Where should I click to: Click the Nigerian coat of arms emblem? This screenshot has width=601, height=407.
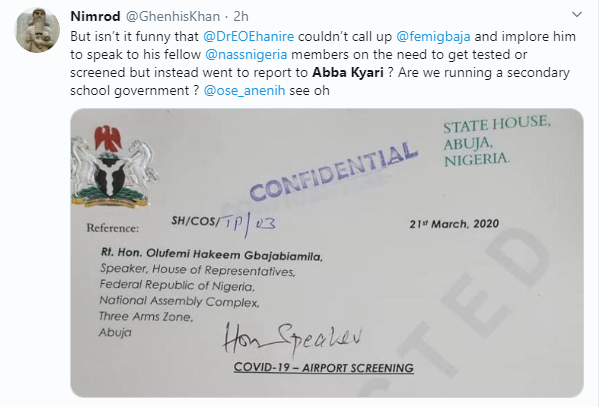click(114, 167)
